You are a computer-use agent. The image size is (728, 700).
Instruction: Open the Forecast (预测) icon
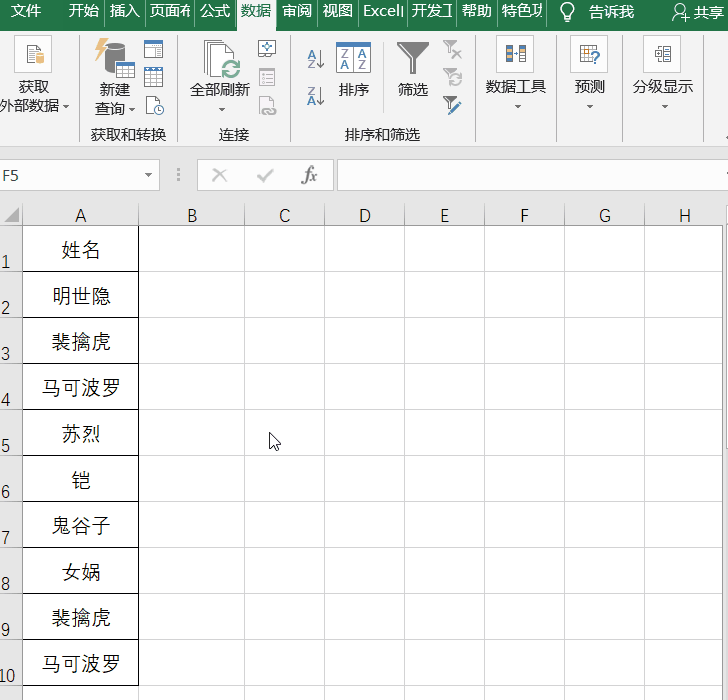(x=589, y=54)
